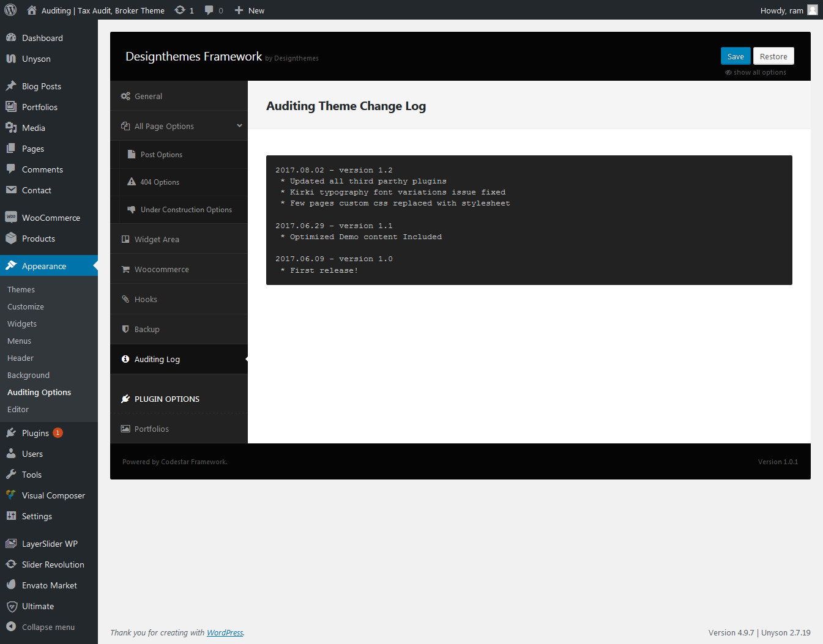Viewport: 823px width, 644px height.
Task: Click the updates refresh icon
Action: coord(180,10)
